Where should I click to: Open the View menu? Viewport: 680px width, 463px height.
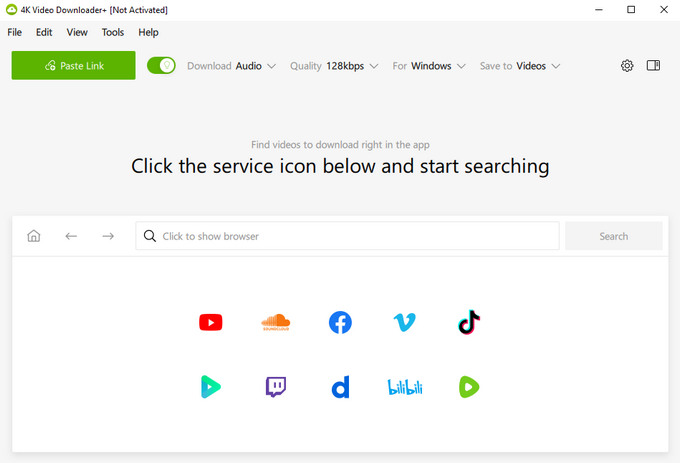point(77,33)
